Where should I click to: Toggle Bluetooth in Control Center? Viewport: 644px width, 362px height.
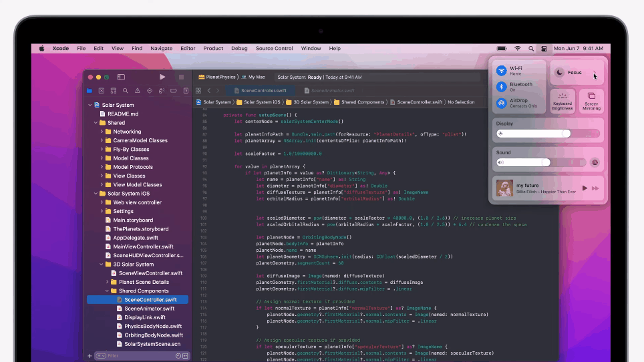(x=501, y=87)
